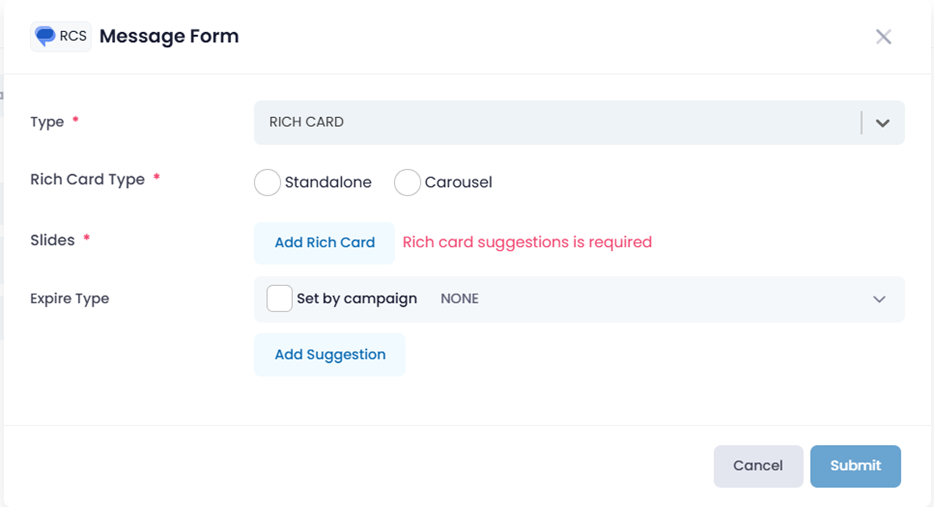This screenshot has width=934, height=507.
Task: Select the Standalone rich card type
Action: point(267,183)
